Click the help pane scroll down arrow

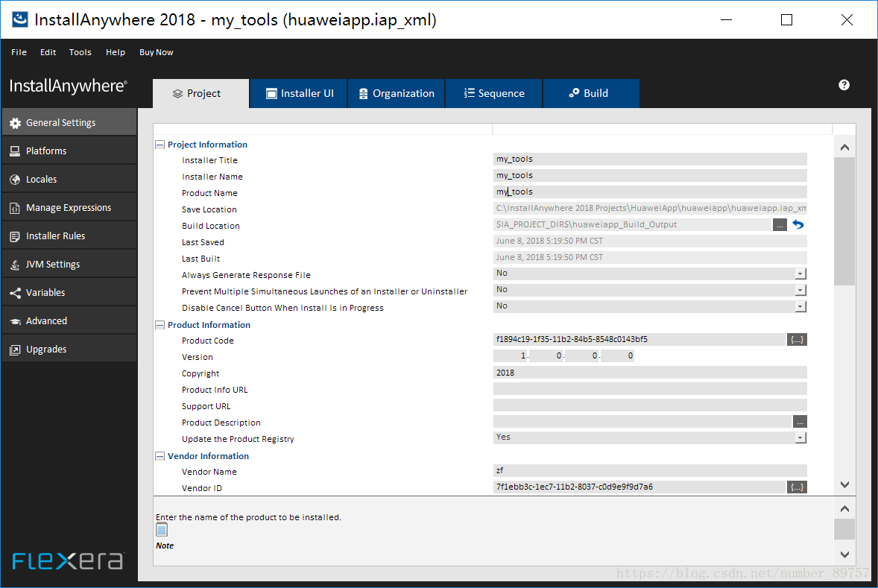pyautogui.click(x=844, y=554)
